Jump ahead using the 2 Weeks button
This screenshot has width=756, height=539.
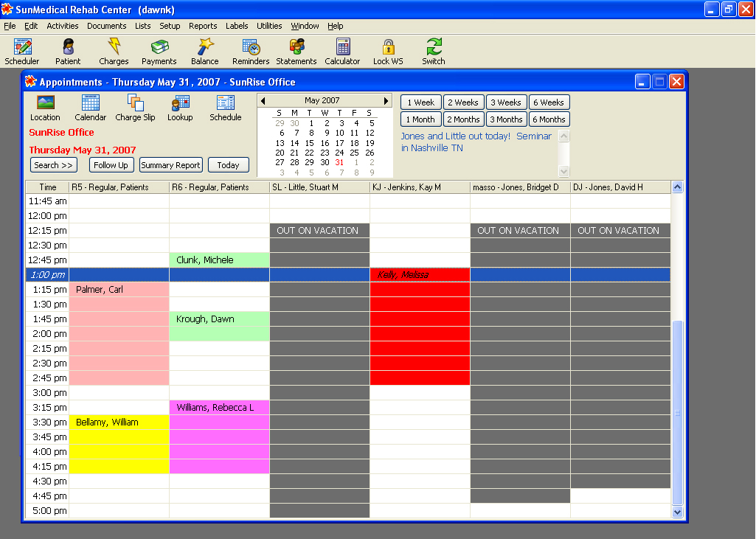pos(463,102)
